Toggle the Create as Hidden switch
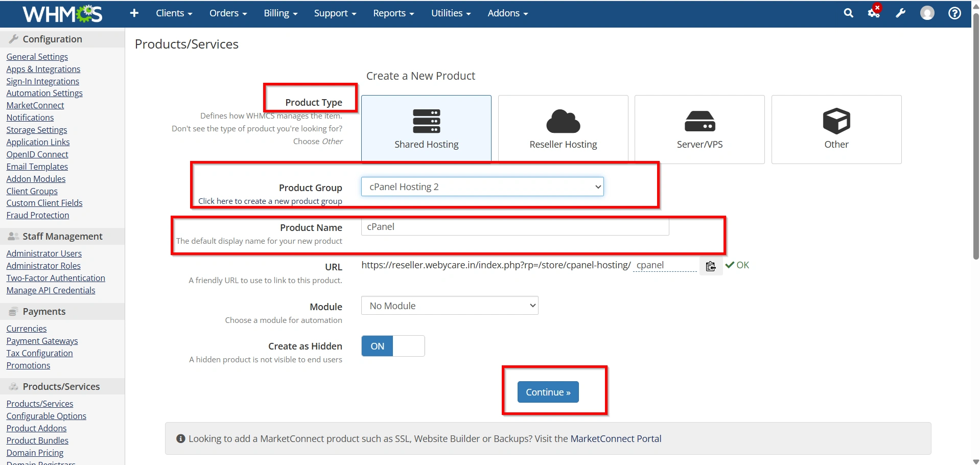This screenshot has height=465, width=980. pyautogui.click(x=393, y=346)
